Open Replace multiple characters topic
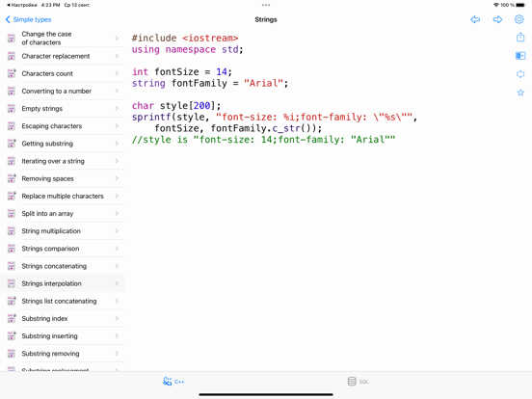 63,196
